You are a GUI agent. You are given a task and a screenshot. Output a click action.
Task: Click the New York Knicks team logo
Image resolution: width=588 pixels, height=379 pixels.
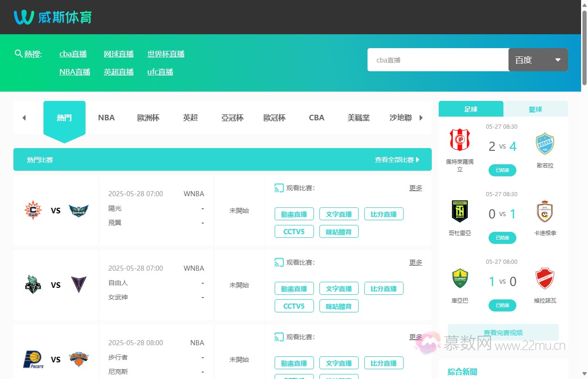(79, 360)
